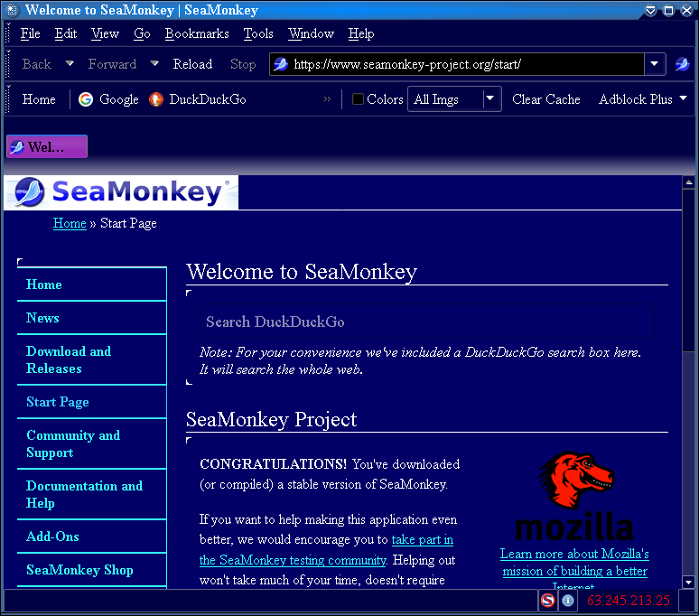Open the View menu
This screenshot has height=616, width=699.
(x=105, y=34)
